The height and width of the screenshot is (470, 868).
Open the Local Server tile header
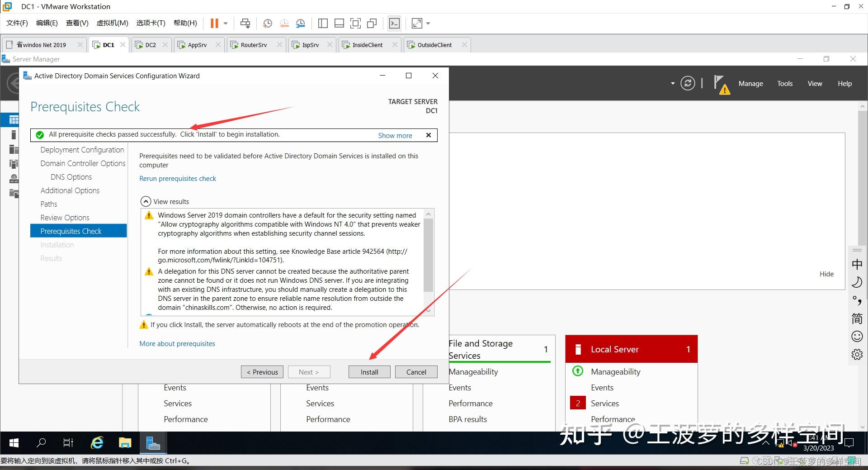632,349
